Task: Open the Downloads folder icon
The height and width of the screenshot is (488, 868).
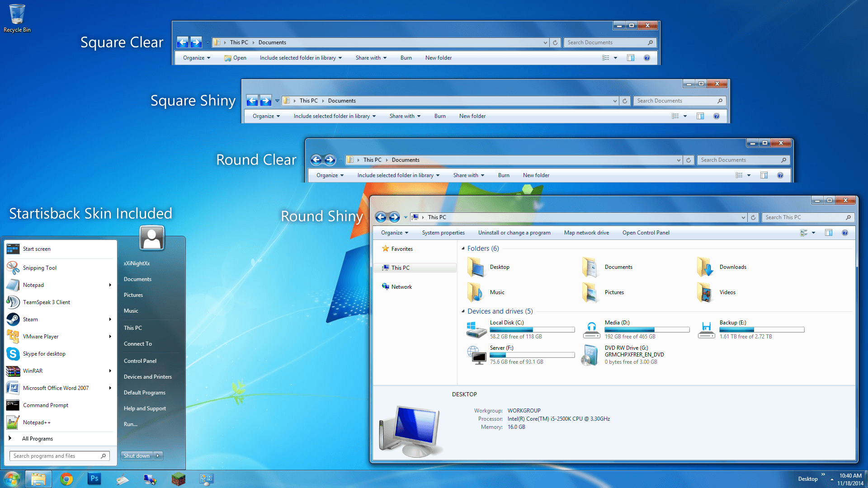Action: tap(705, 267)
